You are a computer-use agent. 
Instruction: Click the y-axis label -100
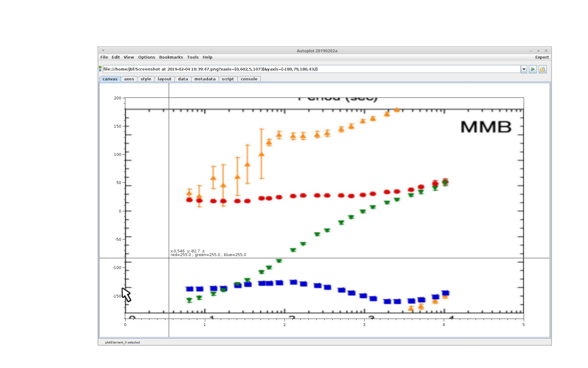(117, 268)
